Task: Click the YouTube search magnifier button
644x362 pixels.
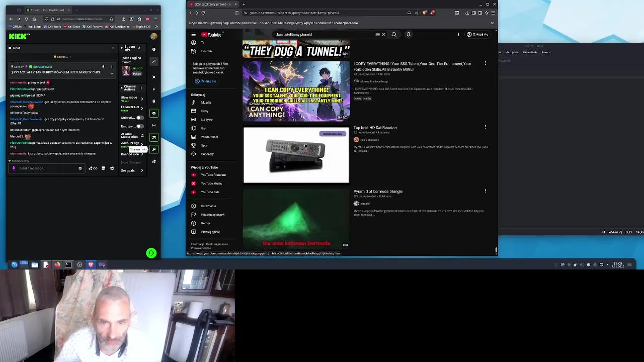Action: point(394,35)
